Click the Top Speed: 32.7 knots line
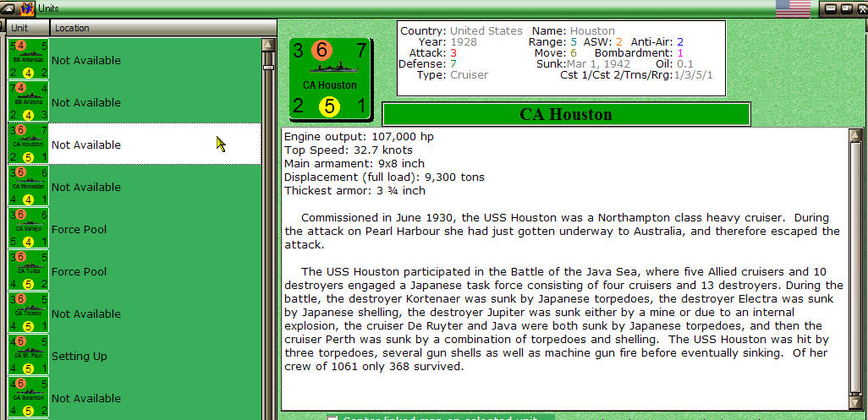The image size is (868, 420). click(349, 150)
